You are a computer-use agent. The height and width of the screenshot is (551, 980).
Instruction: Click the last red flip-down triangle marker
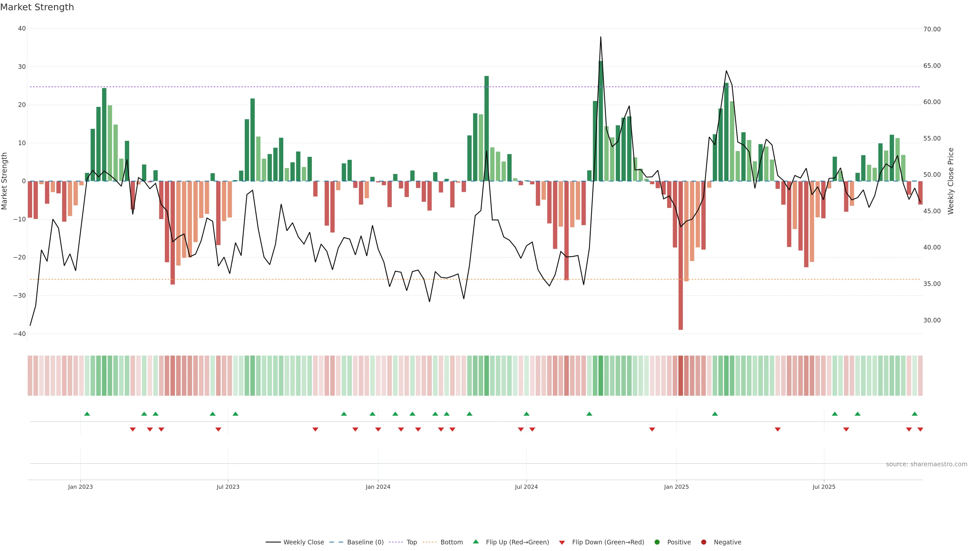[920, 429]
